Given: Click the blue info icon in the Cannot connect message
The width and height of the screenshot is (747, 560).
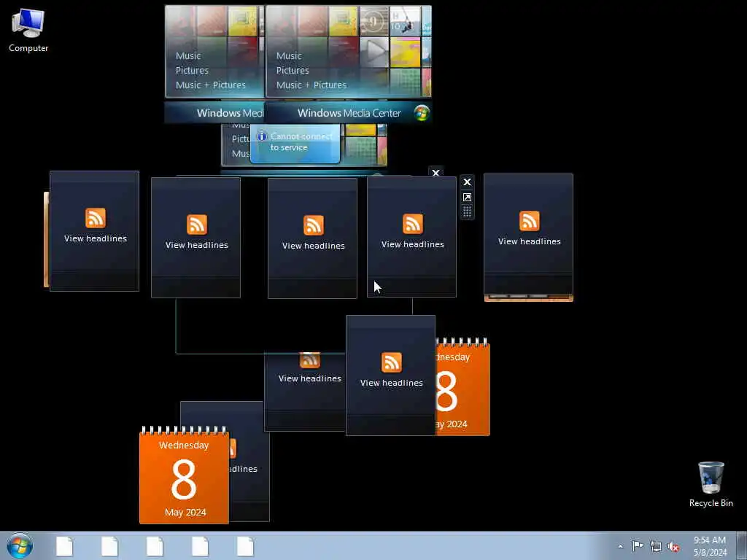Looking at the screenshot, I should click(262, 136).
